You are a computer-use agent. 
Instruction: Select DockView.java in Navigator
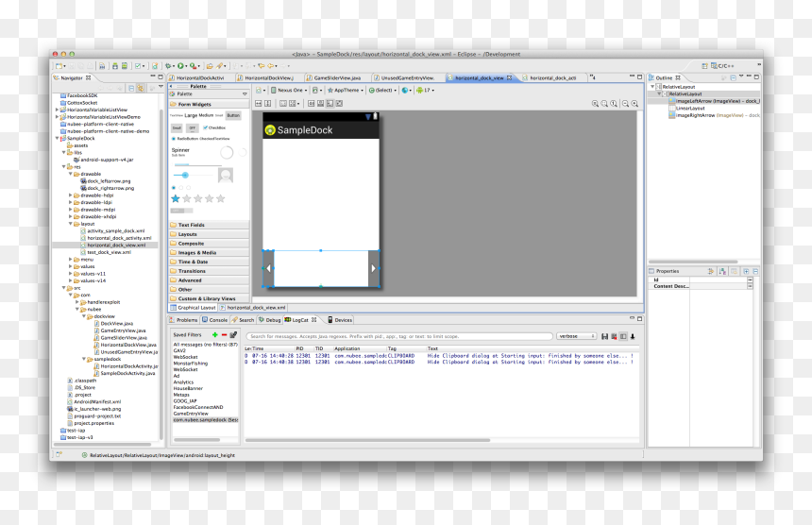click(x=113, y=324)
